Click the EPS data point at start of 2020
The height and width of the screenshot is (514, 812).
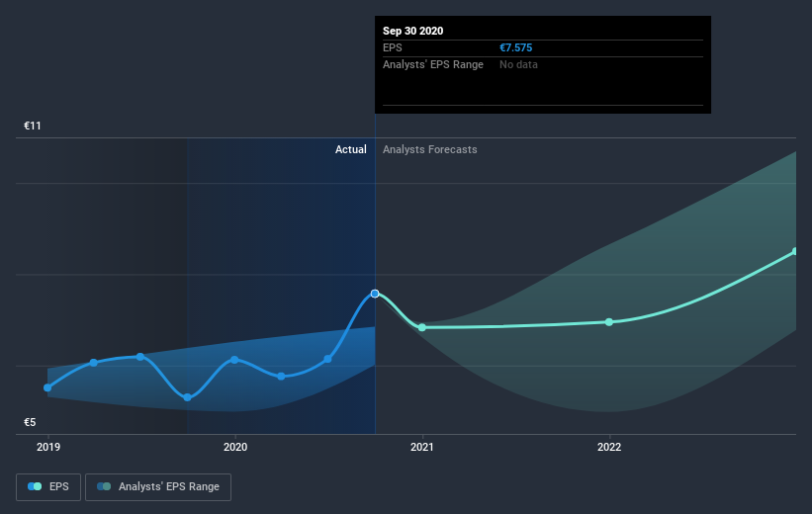click(x=234, y=359)
